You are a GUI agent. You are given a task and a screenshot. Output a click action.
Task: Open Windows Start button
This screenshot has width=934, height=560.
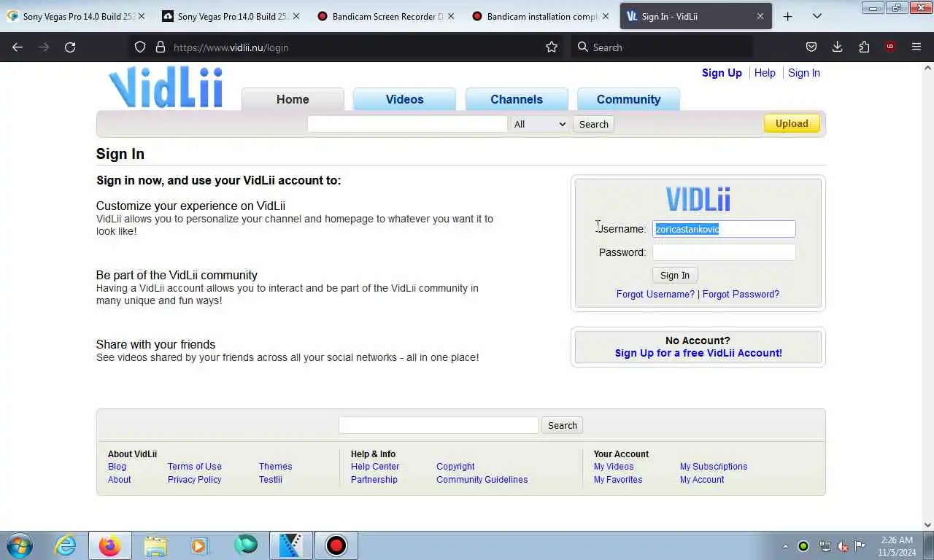click(20, 545)
